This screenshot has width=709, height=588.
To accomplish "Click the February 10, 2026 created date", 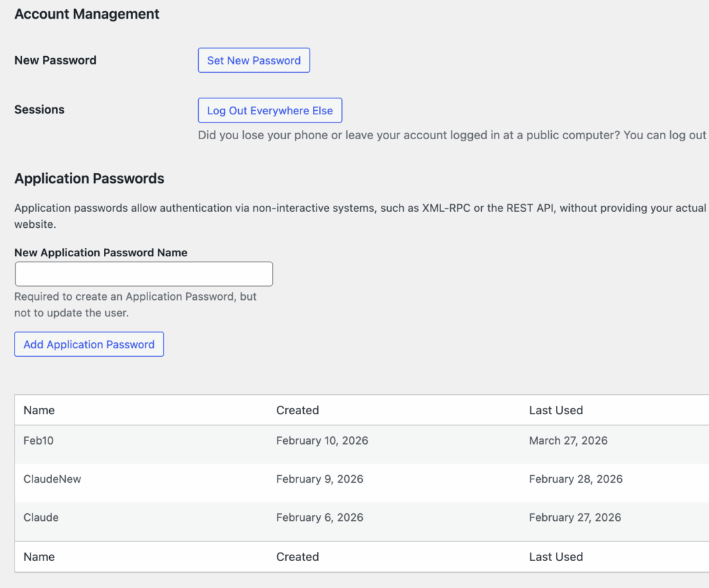I will click(x=322, y=440).
